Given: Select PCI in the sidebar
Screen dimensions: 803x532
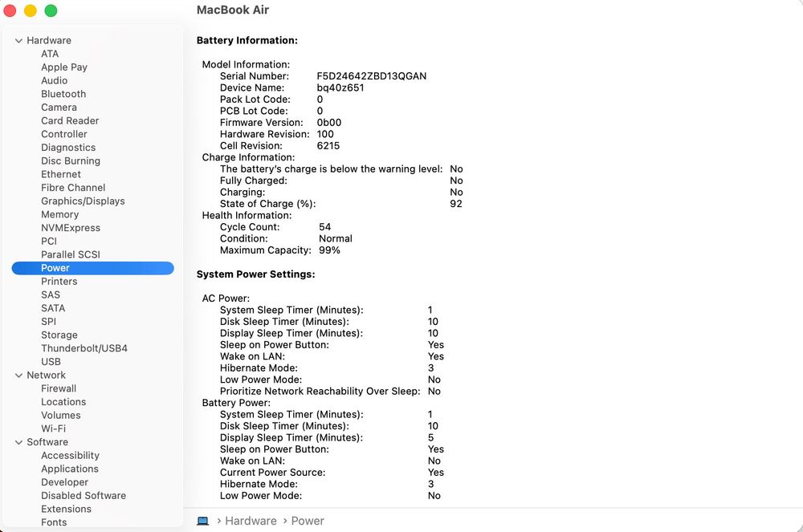Looking at the screenshot, I should 49,241.
